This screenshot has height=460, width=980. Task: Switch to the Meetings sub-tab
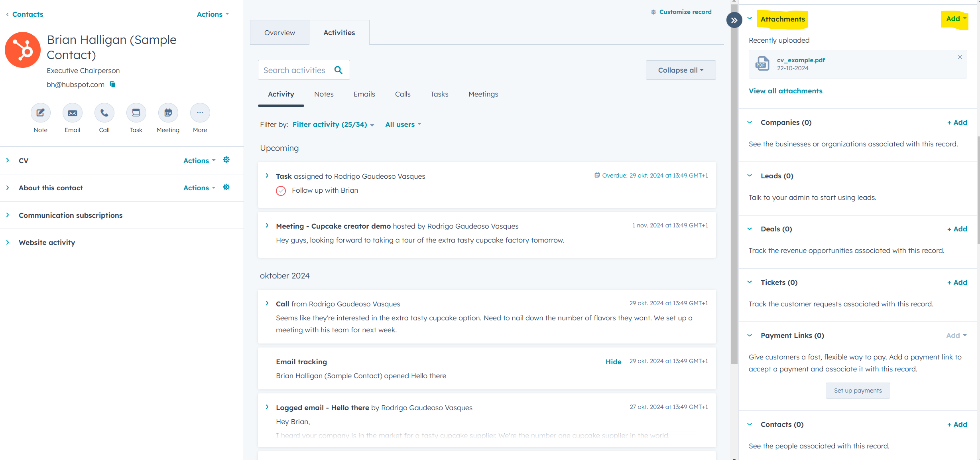483,94
